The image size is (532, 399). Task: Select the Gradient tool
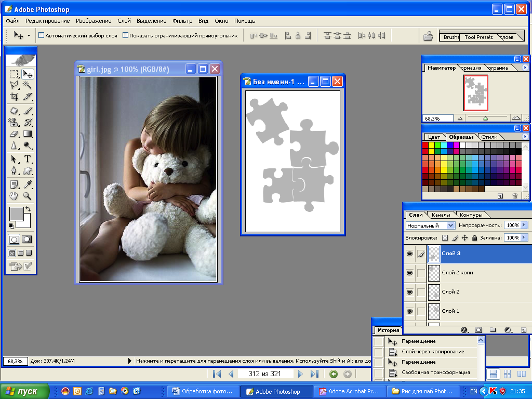pyautogui.click(x=28, y=134)
